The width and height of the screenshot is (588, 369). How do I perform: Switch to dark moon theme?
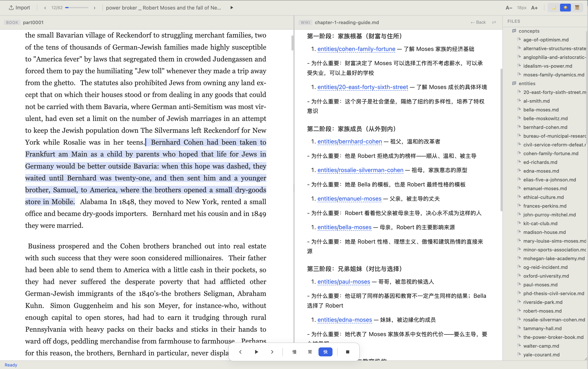(554, 8)
